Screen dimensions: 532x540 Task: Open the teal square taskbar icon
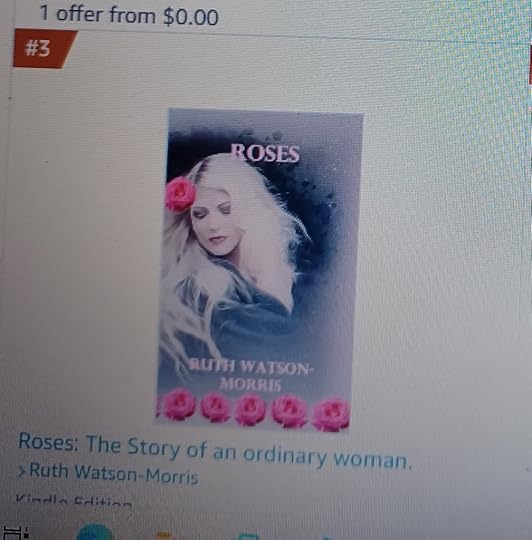click(x=247, y=537)
